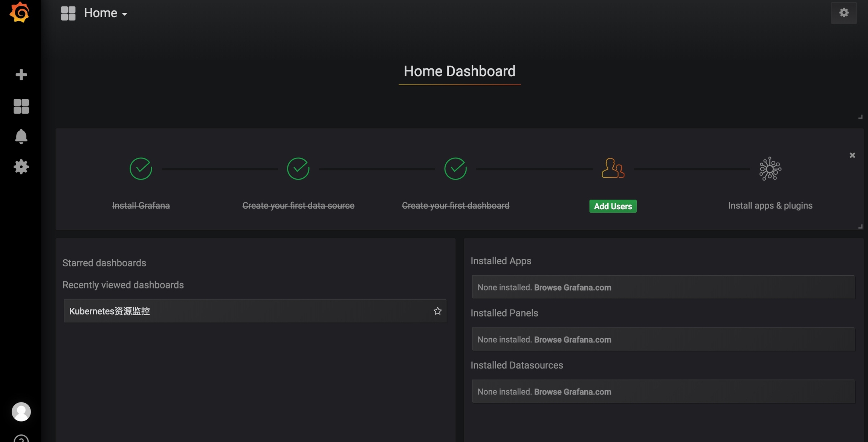Open Alerting bell in sidebar

[x=21, y=136]
